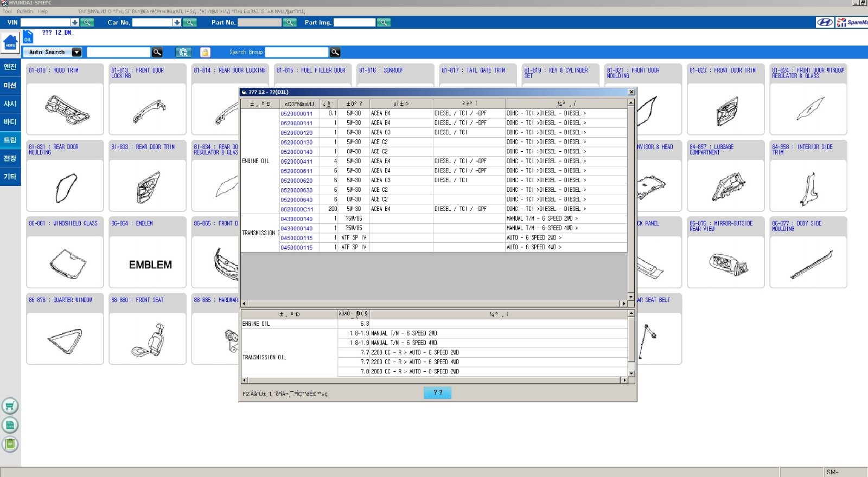868x477 pixels.
Task: Click the VIN input field
Action: coord(46,22)
